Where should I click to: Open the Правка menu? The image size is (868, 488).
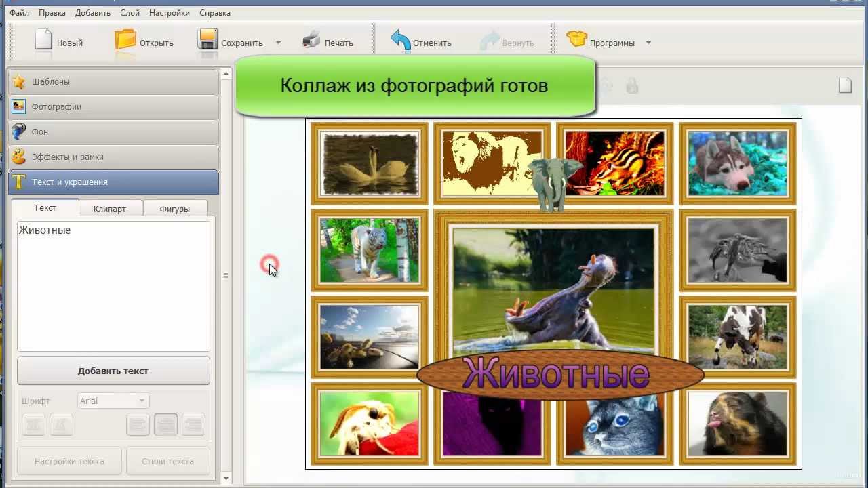click(x=52, y=13)
